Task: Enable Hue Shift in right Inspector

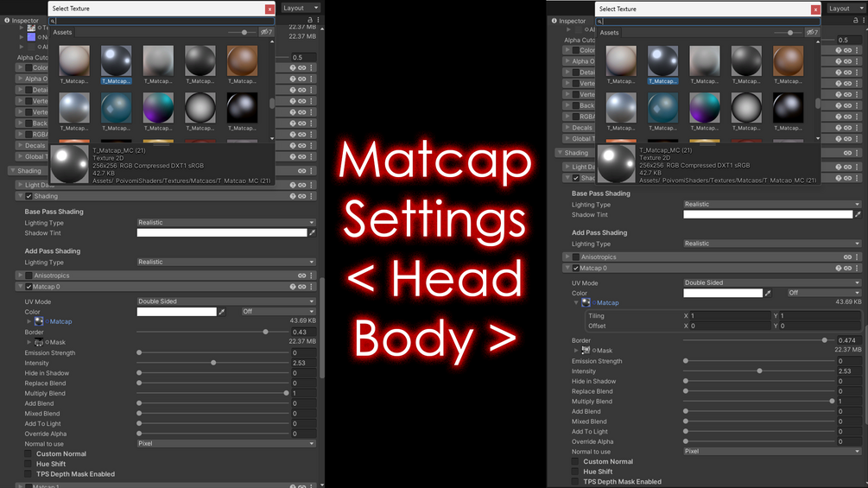Action: [575, 472]
